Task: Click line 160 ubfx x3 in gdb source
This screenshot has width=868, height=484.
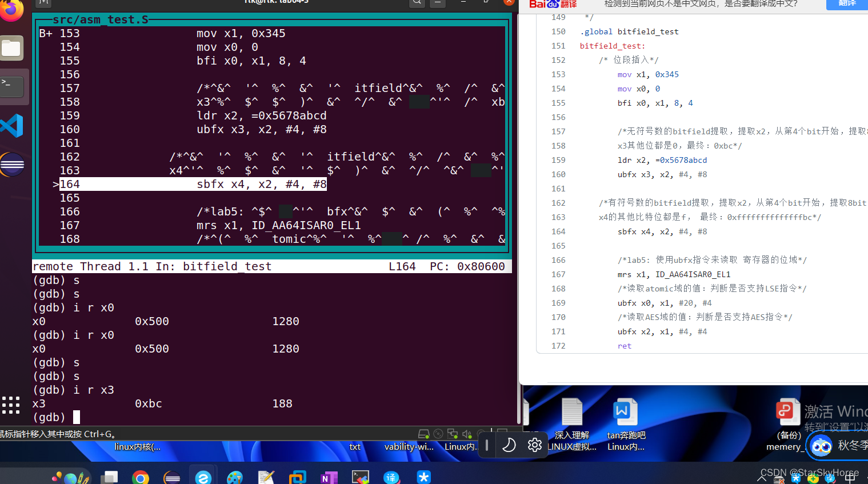Action: pos(261,129)
